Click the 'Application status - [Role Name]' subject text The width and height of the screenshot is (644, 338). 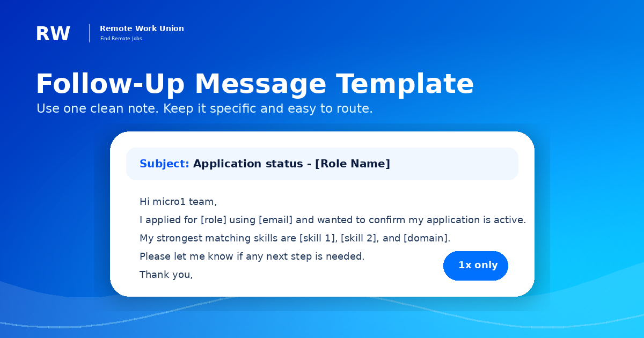(291, 164)
